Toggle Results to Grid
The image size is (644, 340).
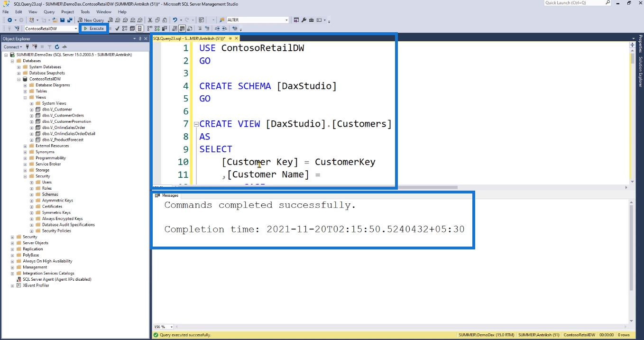click(182, 28)
